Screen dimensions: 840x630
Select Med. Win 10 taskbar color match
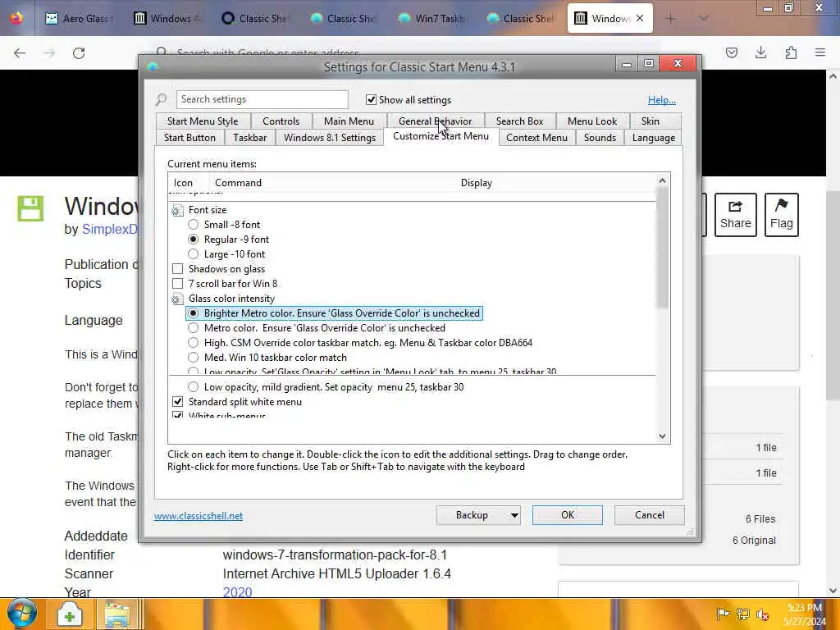[x=194, y=358]
